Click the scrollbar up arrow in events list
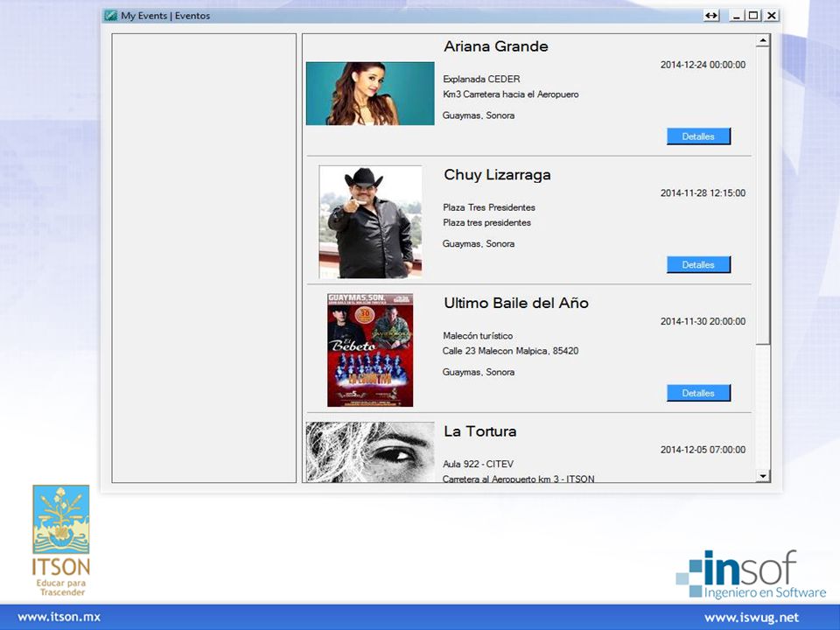This screenshot has height=630, width=840. click(763, 41)
